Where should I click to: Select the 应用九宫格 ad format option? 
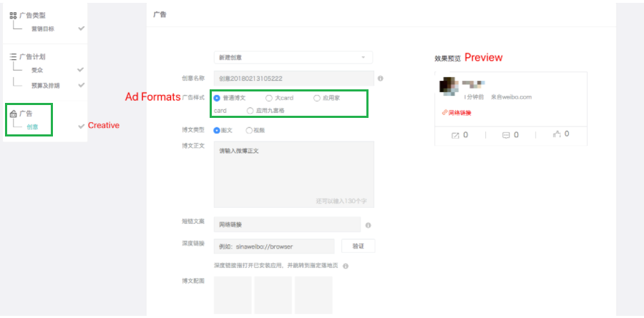coord(250,111)
